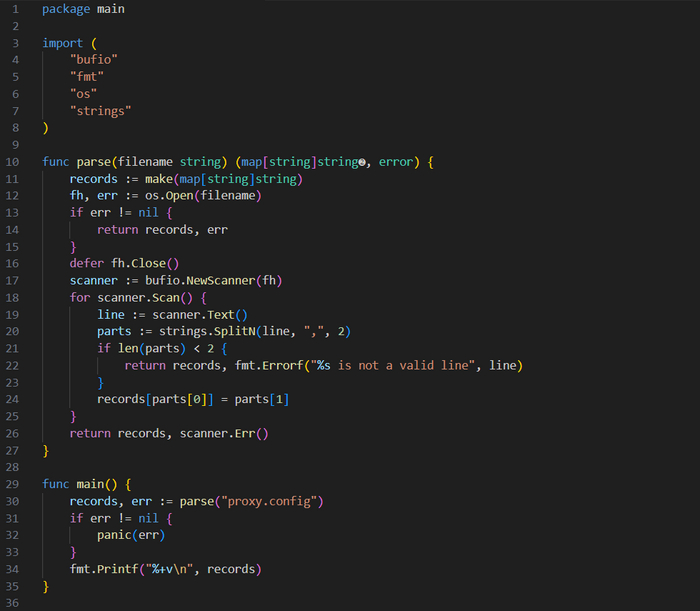700x611 pixels.
Task: Click the "panic" call on line 32
Action: click(114, 536)
